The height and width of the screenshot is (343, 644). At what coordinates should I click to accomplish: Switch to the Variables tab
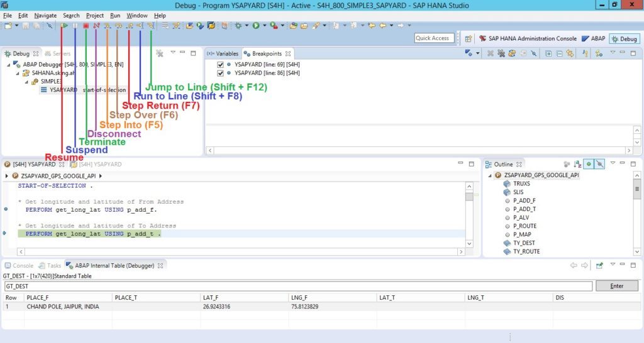[223, 54]
